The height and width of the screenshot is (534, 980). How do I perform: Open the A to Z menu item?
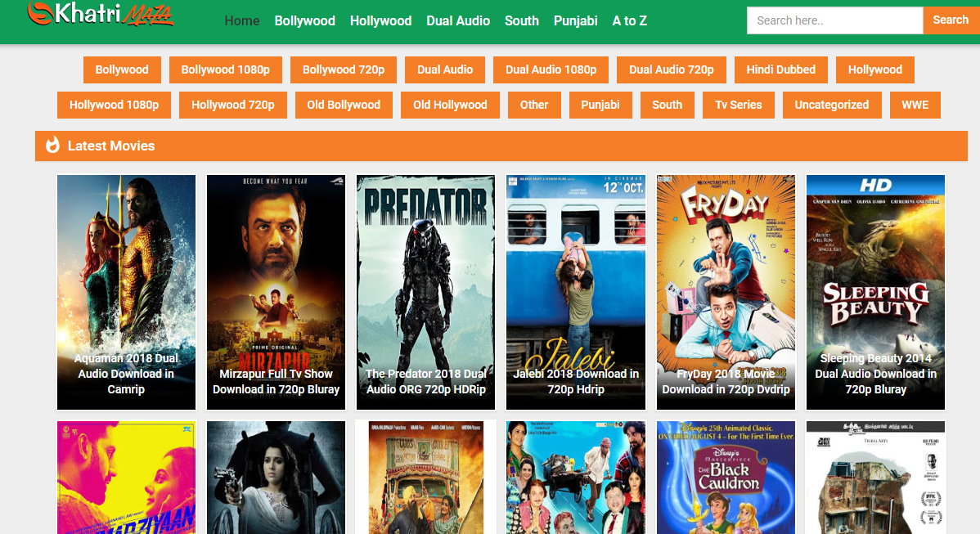click(x=629, y=20)
